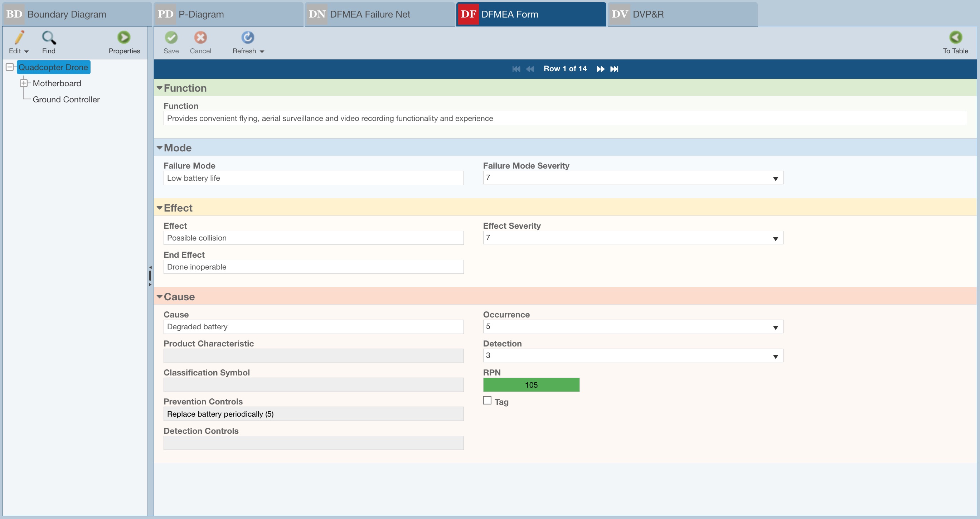Image resolution: width=980 pixels, height=519 pixels.
Task: Click the To Table icon
Action: point(955,37)
